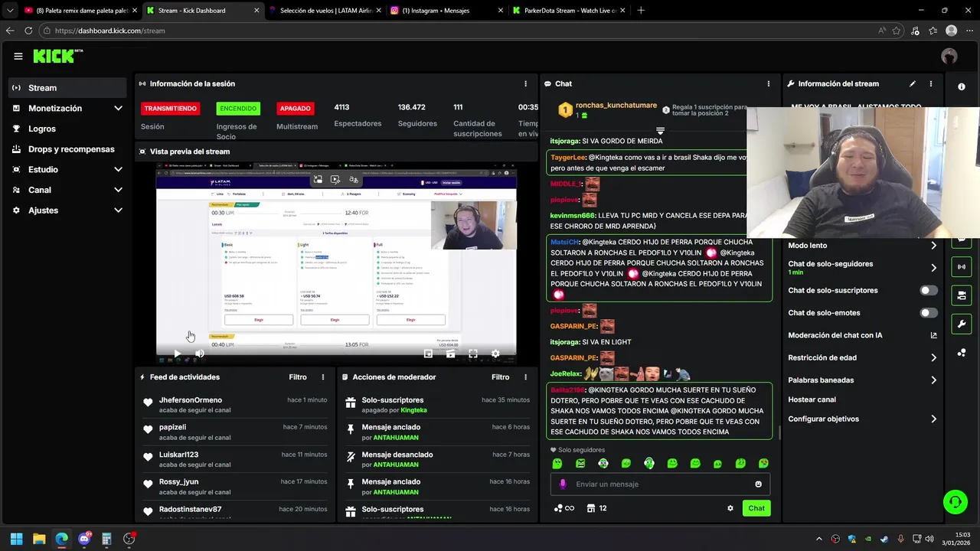The width and height of the screenshot is (980, 551).
Task: Open the Chat panel three-dot menu
Action: point(769,83)
